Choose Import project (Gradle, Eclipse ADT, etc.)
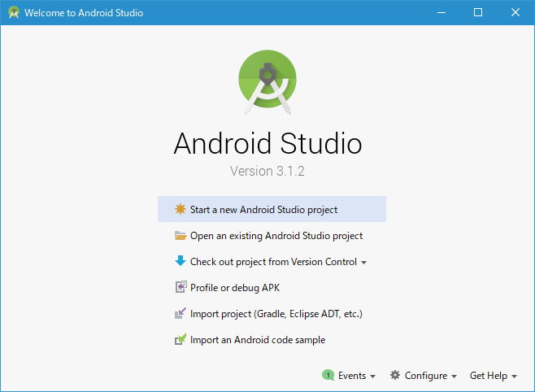Image resolution: width=535 pixels, height=392 pixels. click(272, 314)
